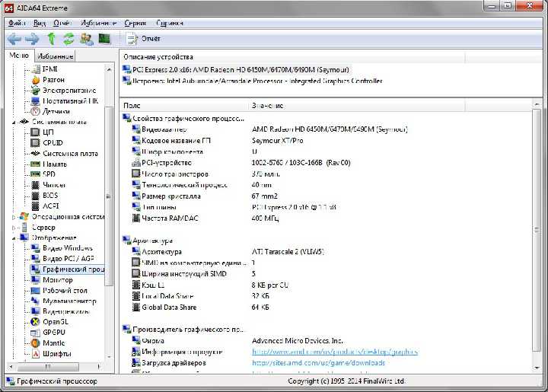The height and width of the screenshot is (392, 548).
Task: Open amd.com product information link
Action: 335,352
